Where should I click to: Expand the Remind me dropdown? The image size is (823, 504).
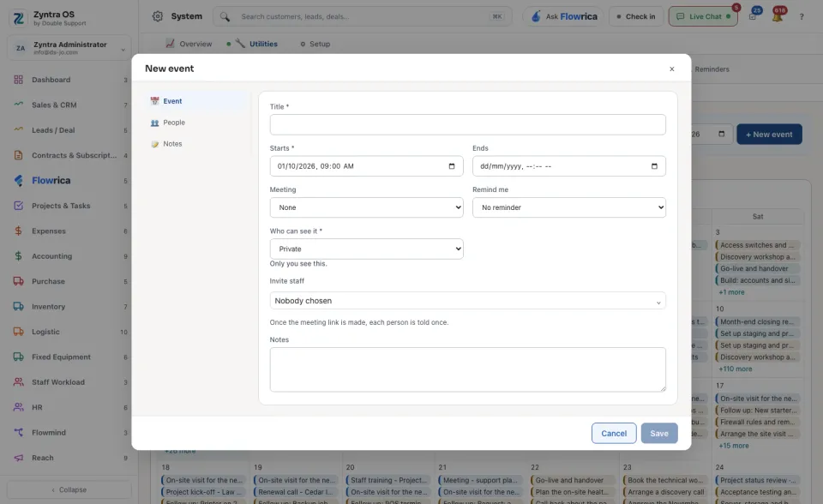click(x=569, y=207)
